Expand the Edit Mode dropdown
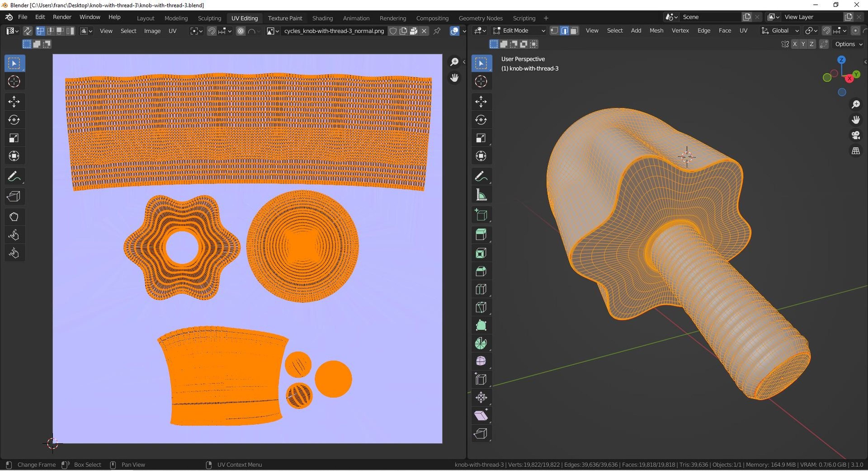The width and height of the screenshot is (868, 471). click(519, 30)
